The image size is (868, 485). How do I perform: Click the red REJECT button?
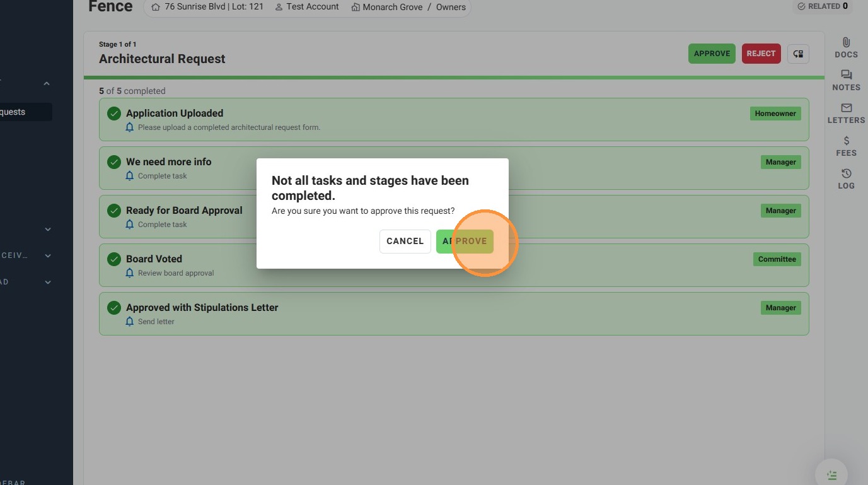pos(761,54)
